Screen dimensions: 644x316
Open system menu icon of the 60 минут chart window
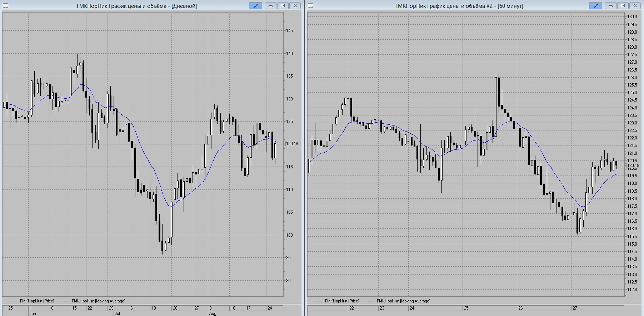point(310,6)
